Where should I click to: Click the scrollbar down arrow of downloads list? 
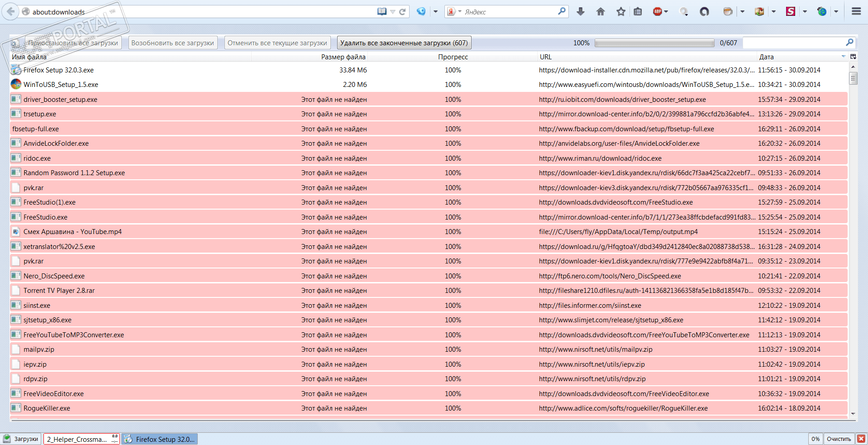(x=853, y=413)
